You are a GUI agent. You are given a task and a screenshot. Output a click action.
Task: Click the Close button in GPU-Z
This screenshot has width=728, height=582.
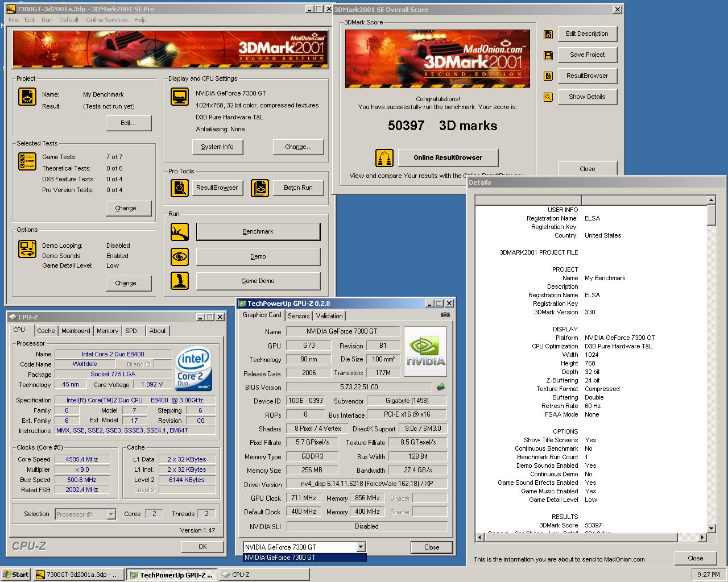[432, 547]
